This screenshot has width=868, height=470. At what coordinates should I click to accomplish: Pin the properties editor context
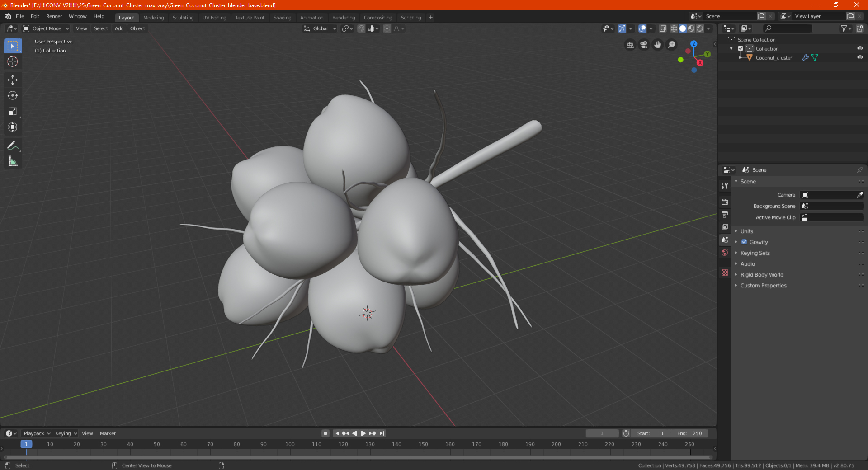[x=859, y=170]
